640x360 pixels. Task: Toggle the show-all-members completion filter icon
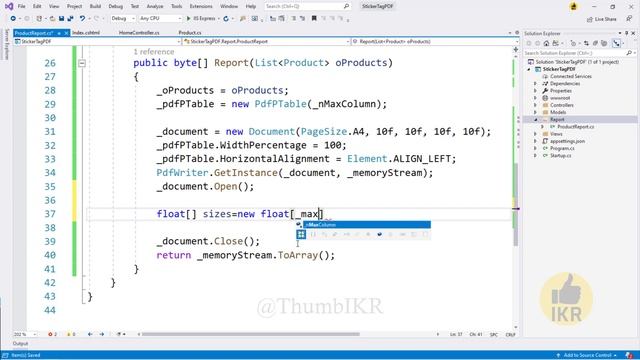[x=301, y=234]
